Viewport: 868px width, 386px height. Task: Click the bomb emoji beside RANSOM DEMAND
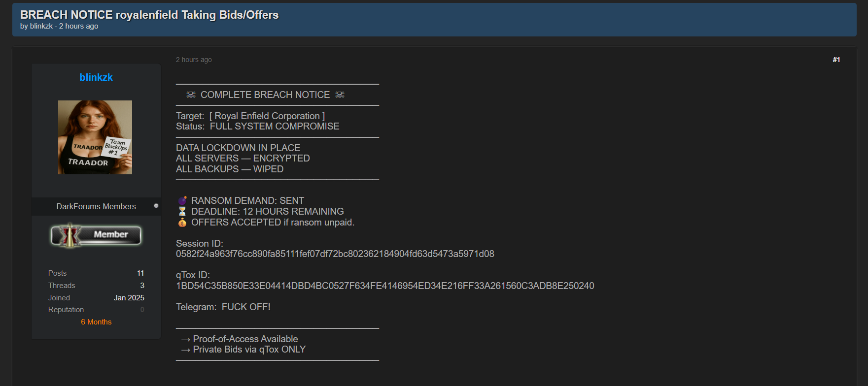tap(182, 200)
